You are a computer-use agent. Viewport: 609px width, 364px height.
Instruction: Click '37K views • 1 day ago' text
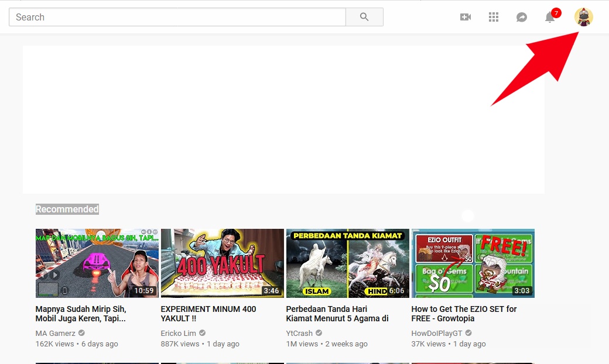(449, 344)
